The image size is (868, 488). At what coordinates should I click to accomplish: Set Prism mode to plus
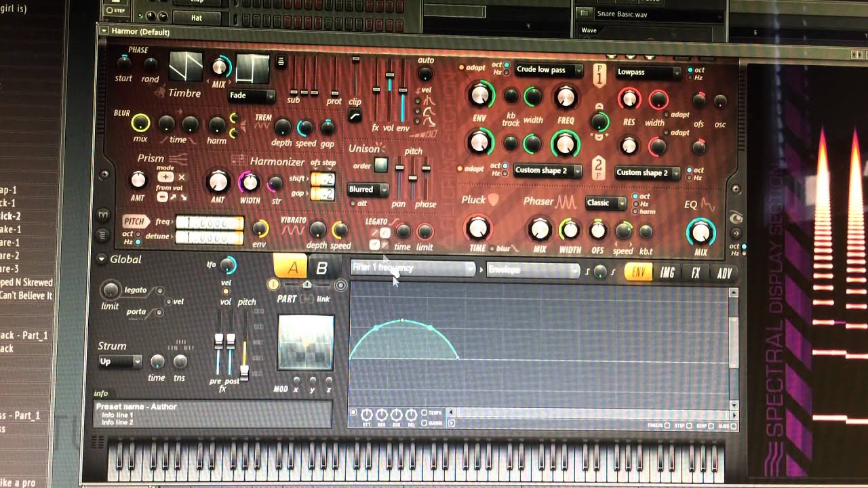[x=165, y=177]
